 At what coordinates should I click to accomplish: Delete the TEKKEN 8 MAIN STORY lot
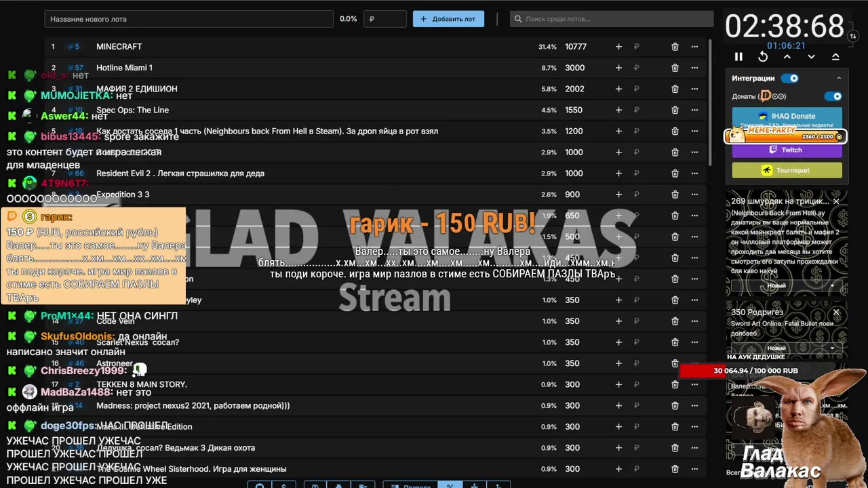(675, 384)
